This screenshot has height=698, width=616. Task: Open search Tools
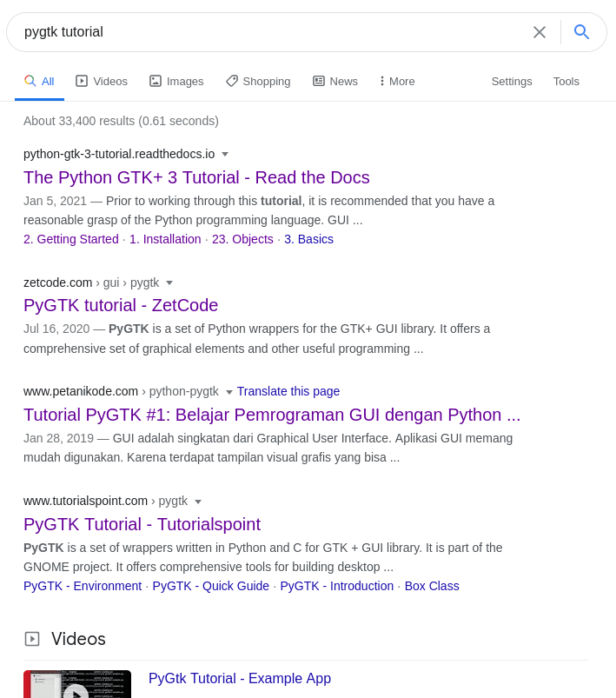[566, 81]
